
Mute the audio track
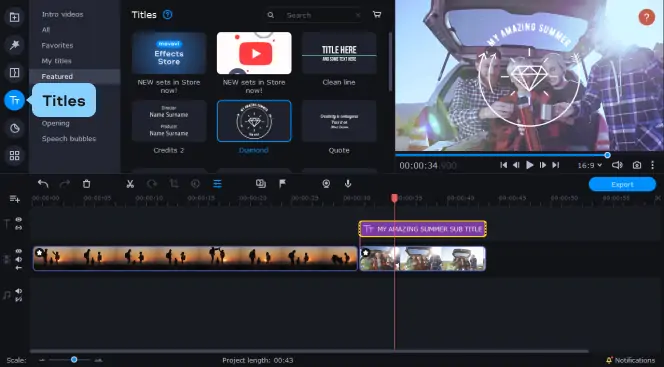(19, 291)
